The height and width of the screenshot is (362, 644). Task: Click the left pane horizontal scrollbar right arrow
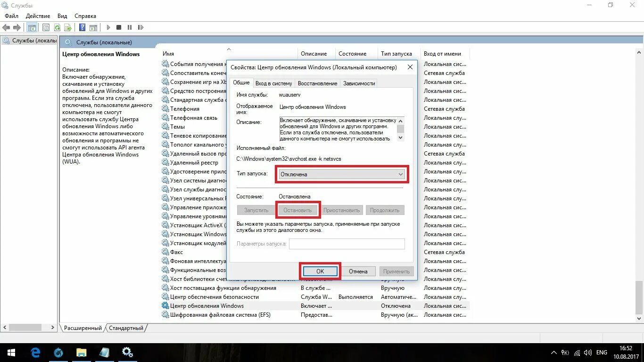(53, 327)
